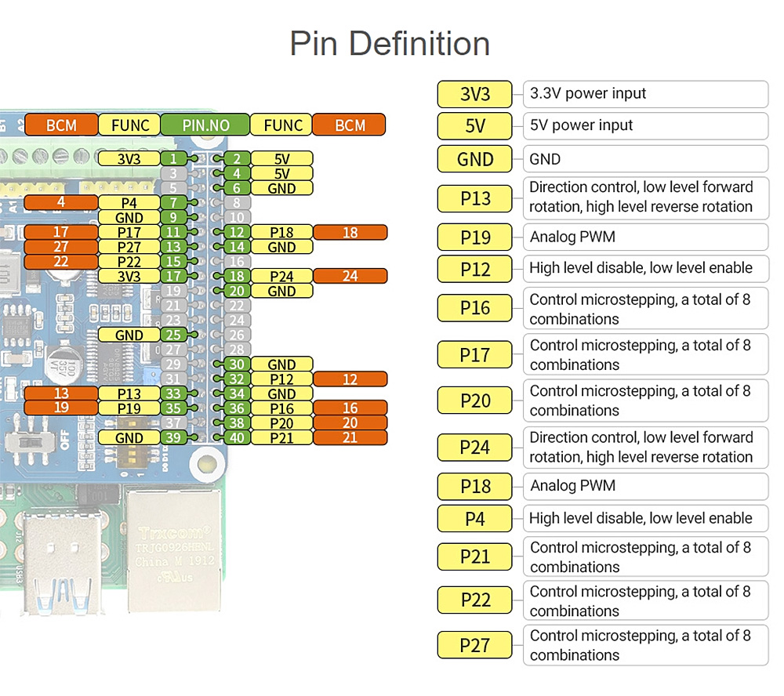Select the left orange BCM column header

coord(61,125)
